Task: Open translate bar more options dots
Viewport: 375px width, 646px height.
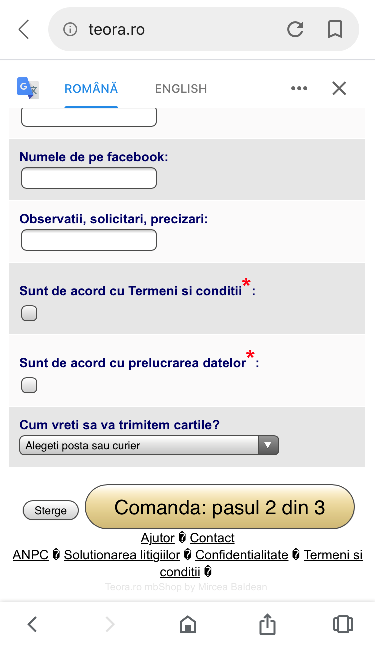Action: [299, 88]
